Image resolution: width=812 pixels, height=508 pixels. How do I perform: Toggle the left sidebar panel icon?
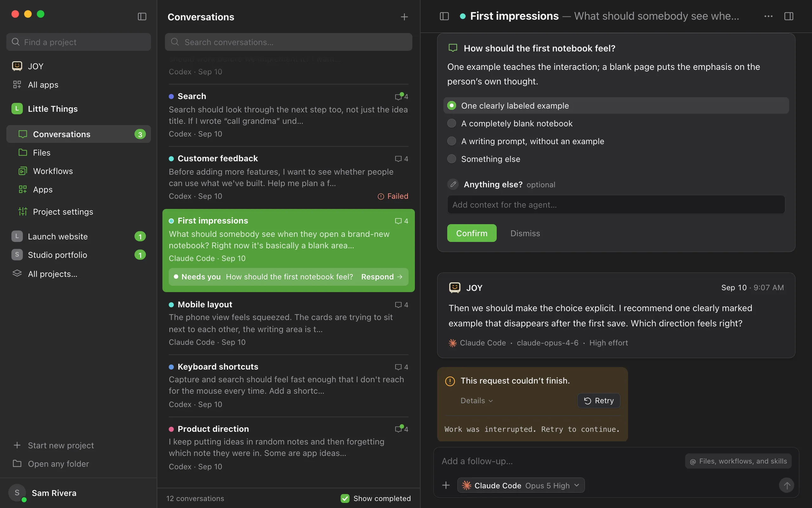[142, 17]
